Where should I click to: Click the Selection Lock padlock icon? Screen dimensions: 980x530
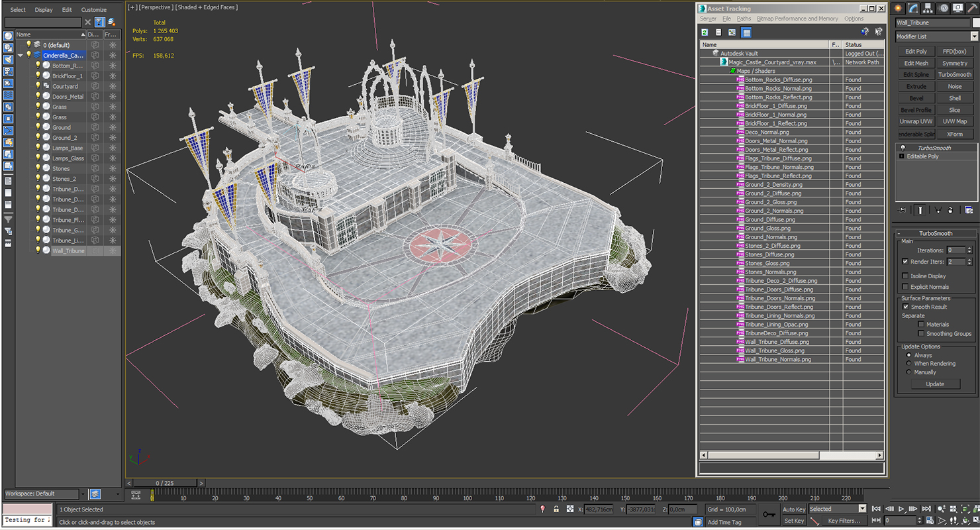(556, 509)
